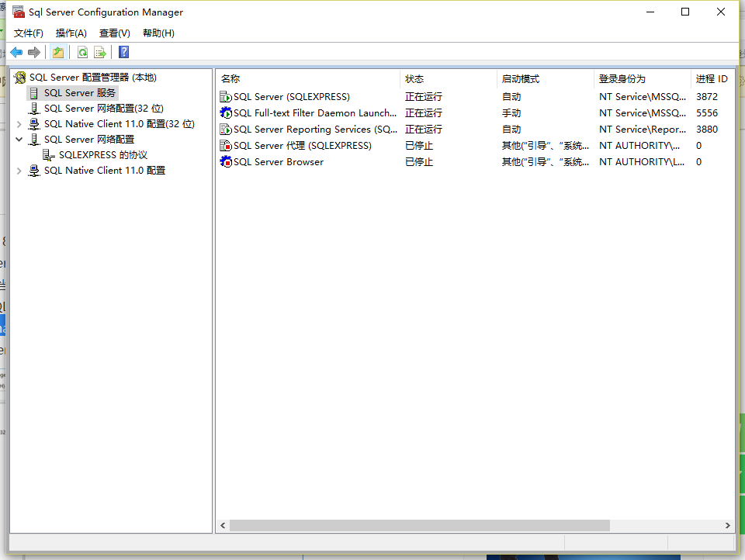Image resolution: width=745 pixels, height=560 pixels.
Task: Select SQL Server 代理 (SQLEXPRESS) row
Action: pyautogui.click(x=475, y=145)
